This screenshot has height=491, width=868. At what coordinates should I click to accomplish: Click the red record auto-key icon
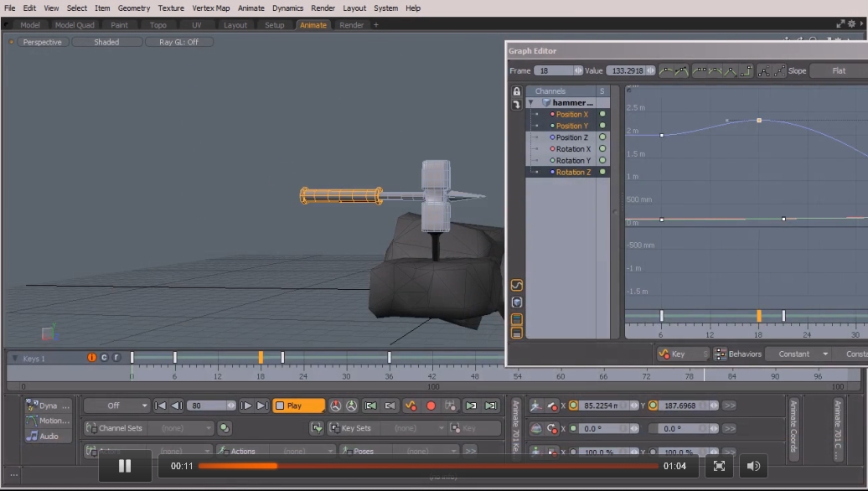pos(431,406)
